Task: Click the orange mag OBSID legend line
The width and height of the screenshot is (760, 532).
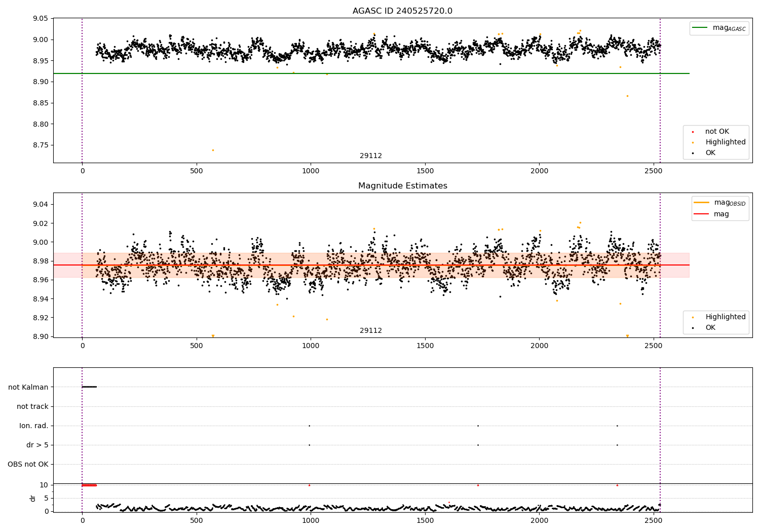Action: pyautogui.click(x=701, y=203)
